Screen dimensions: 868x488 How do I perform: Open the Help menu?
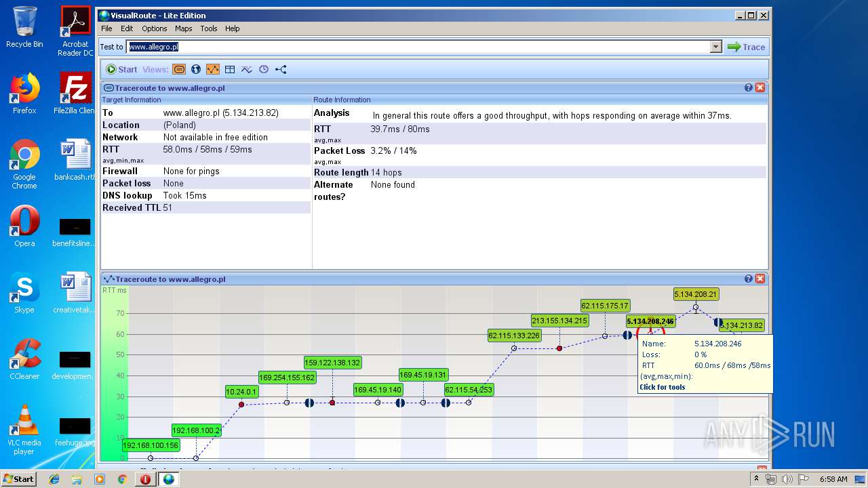[233, 28]
